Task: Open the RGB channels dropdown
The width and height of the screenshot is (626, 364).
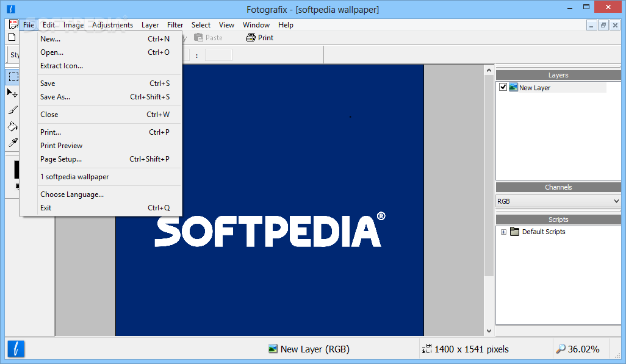Action: pos(558,201)
